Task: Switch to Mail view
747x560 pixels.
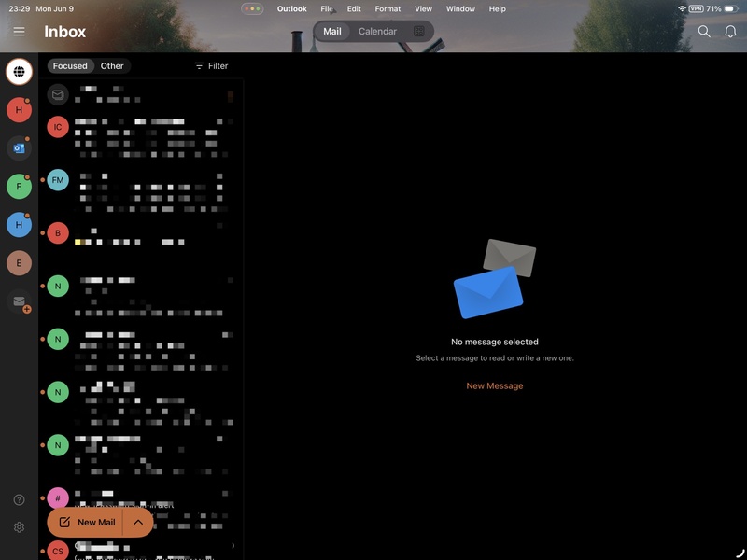Action: tap(332, 32)
